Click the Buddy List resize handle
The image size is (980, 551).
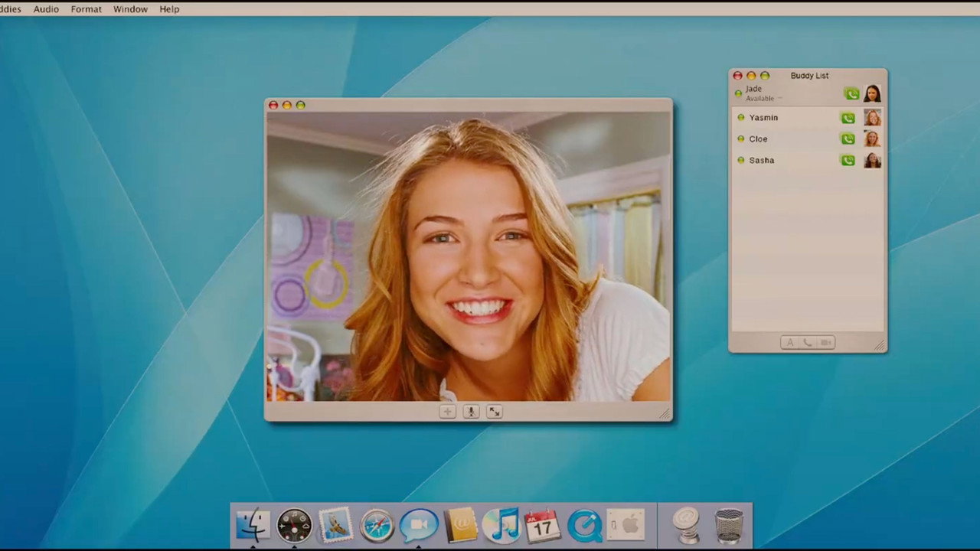pos(880,346)
